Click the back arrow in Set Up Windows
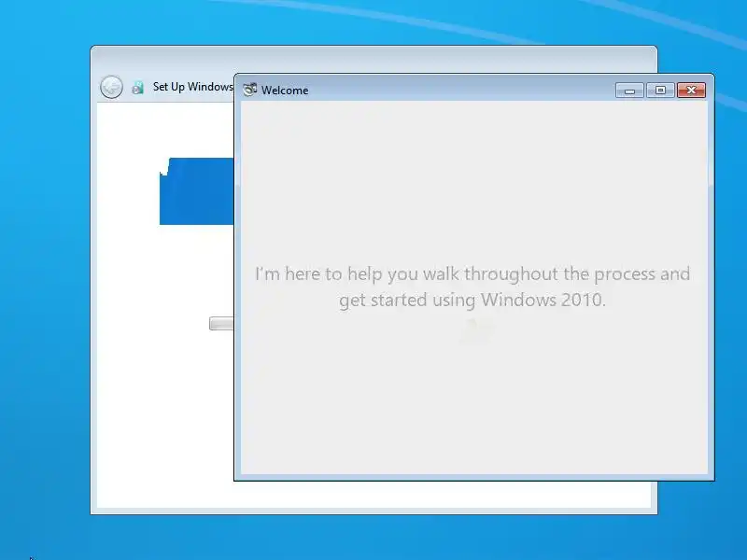 (x=111, y=87)
